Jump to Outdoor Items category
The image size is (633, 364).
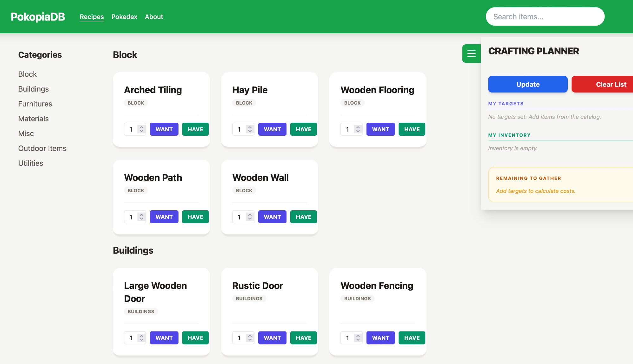[42, 148]
